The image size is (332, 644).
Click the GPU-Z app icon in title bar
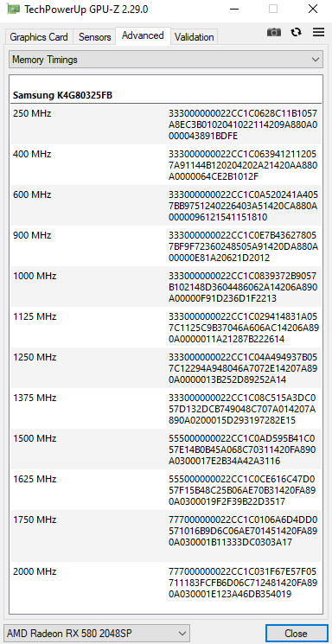click(x=13, y=9)
